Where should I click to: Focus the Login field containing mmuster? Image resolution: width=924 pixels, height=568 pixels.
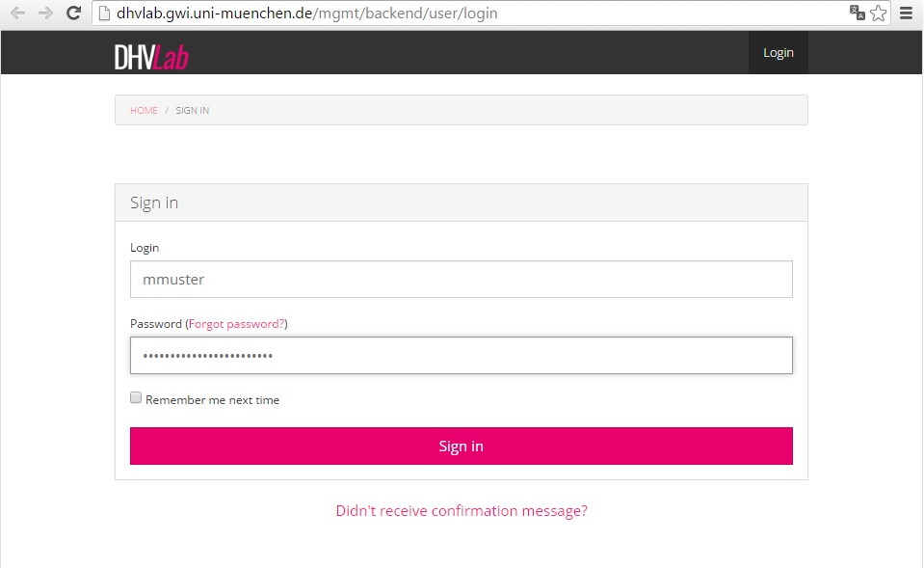[461, 280]
